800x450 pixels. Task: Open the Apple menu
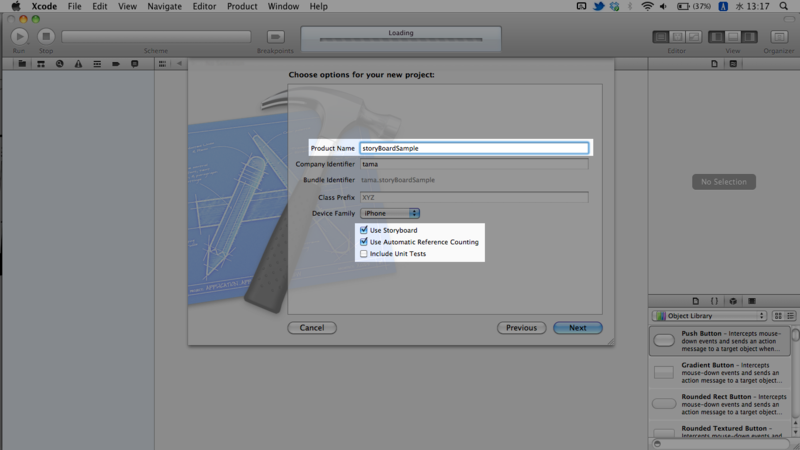pos(16,6)
